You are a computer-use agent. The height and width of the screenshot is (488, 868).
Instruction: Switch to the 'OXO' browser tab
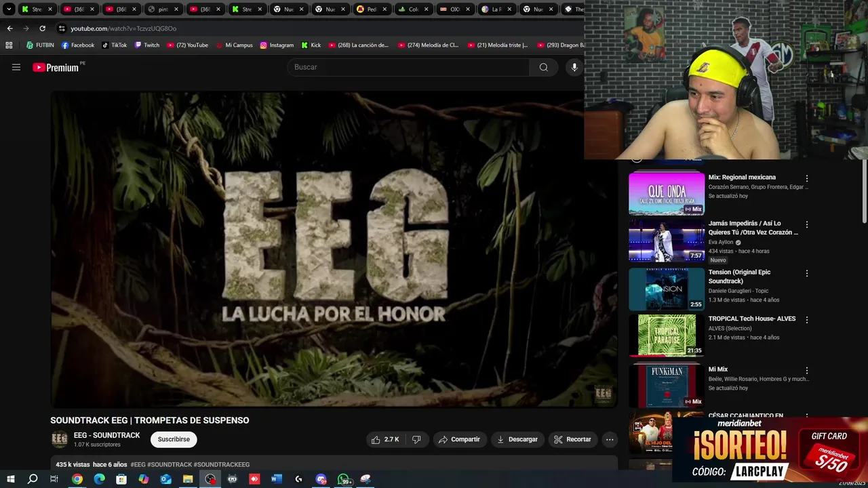pyautogui.click(x=456, y=9)
